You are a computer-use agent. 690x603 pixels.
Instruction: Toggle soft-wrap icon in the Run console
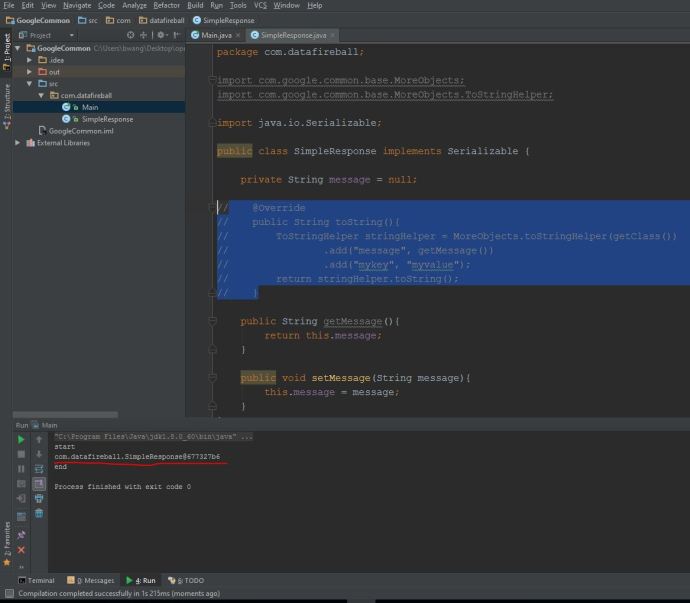pos(39,469)
